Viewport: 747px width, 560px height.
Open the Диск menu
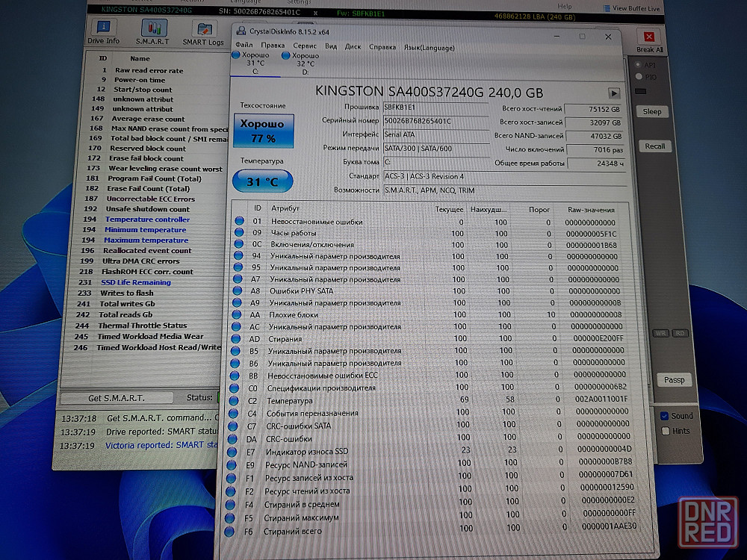(x=353, y=46)
